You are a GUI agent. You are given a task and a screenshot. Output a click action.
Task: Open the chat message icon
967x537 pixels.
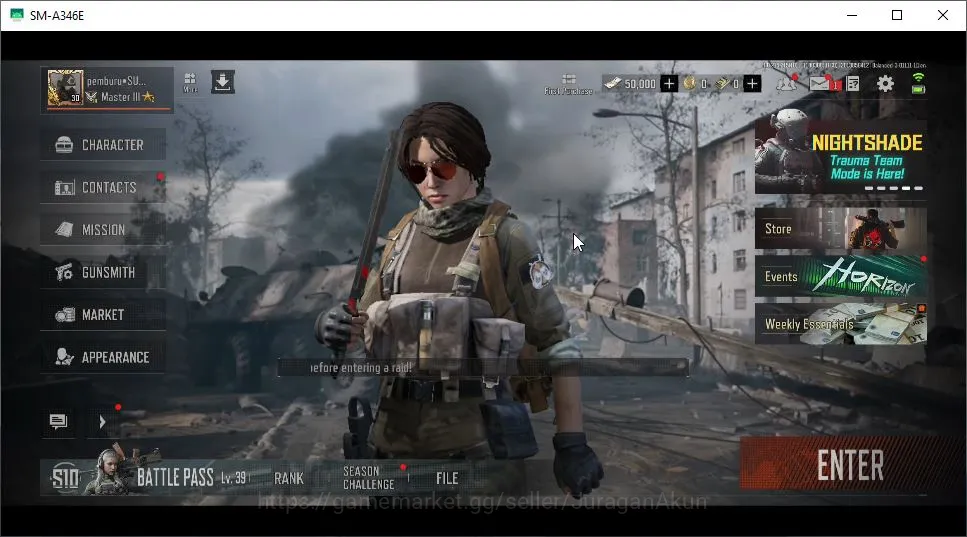pyautogui.click(x=59, y=422)
